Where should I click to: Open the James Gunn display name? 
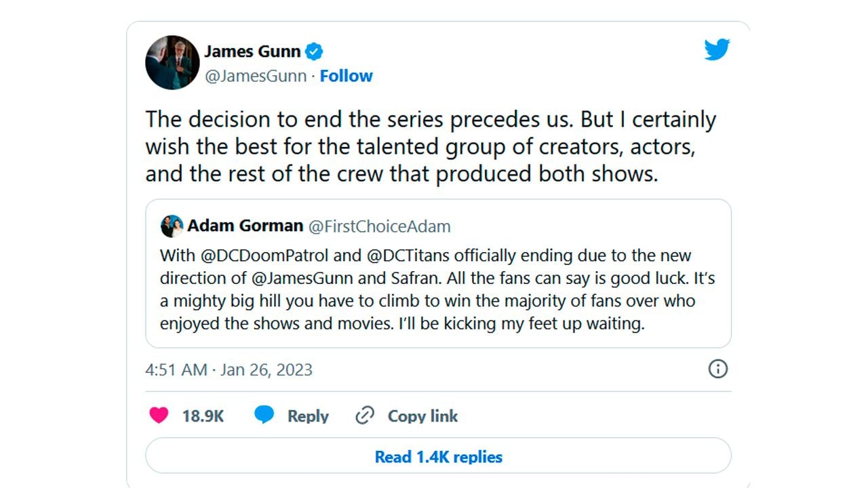[x=252, y=52]
